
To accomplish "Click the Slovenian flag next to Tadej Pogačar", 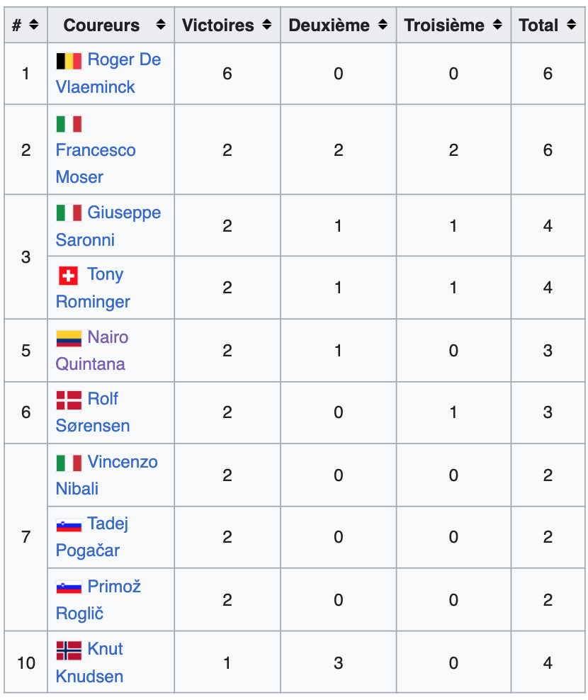I will click(x=69, y=525).
